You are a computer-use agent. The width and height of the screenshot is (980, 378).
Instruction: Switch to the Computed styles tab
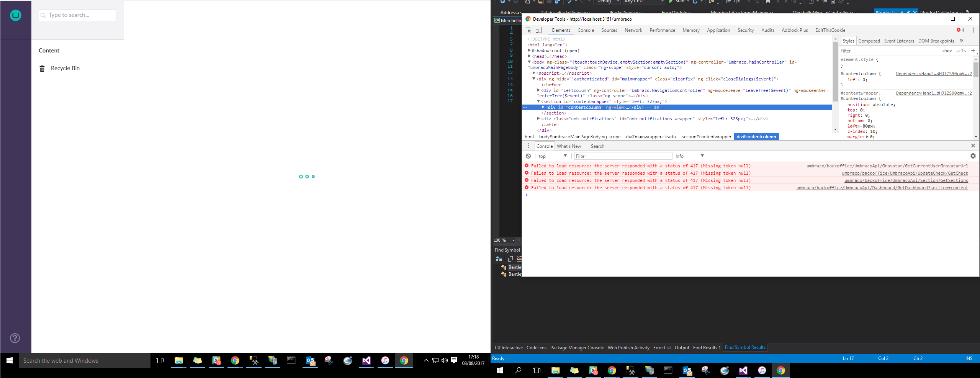click(869, 41)
